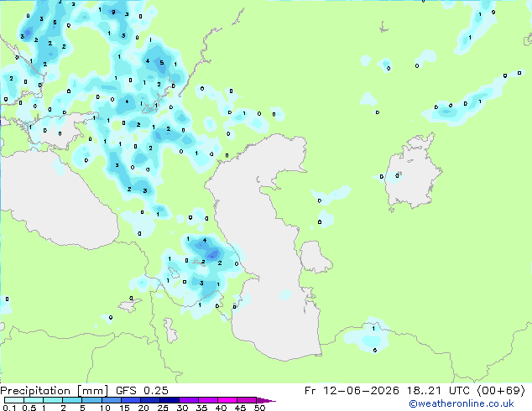Select the legend label '30'
532x411 pixels.
click(182, 408)
